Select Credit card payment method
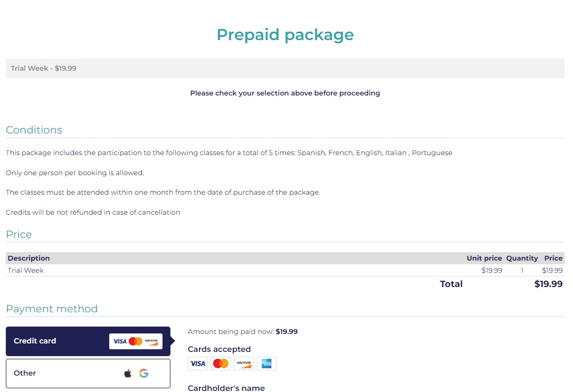Viewport: 573px width, 392px height. point(88,341)
